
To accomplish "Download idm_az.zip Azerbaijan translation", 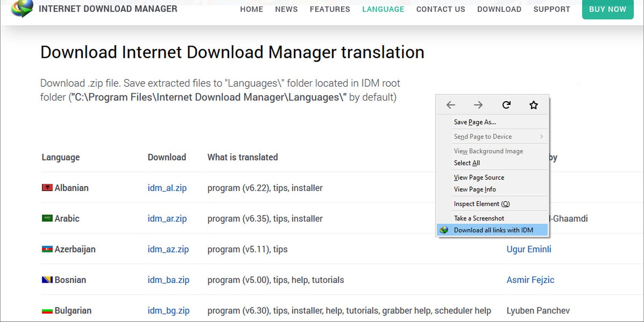I will coord(168,249).
